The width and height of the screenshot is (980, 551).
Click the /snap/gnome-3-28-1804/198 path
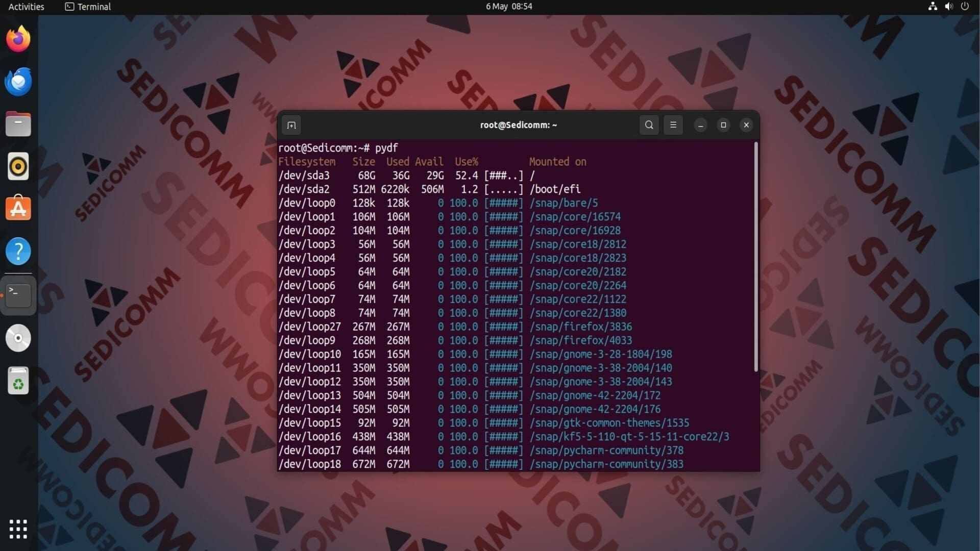point(601,354)
